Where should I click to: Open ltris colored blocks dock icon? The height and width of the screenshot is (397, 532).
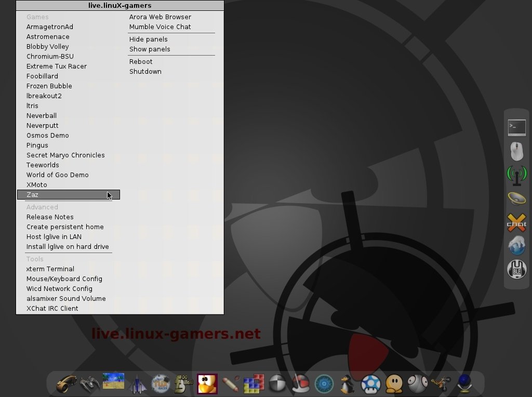point(254,384)
